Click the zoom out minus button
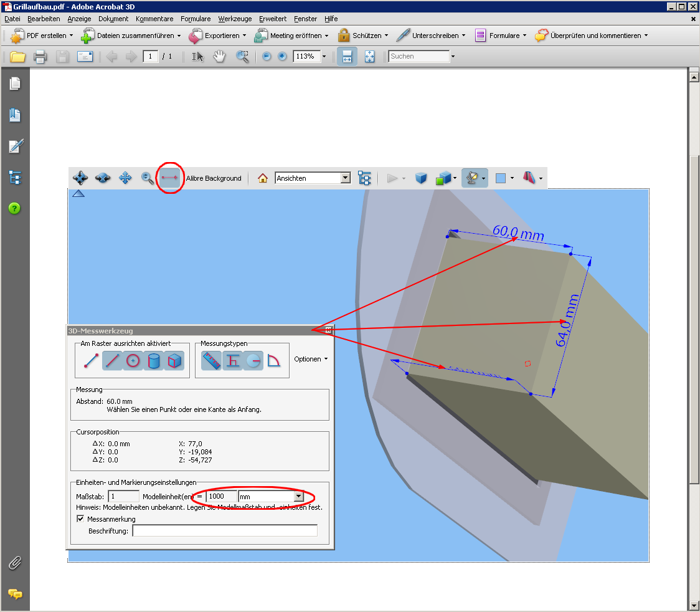This screenshot has width=700, height=612. (x=267, y=56)
